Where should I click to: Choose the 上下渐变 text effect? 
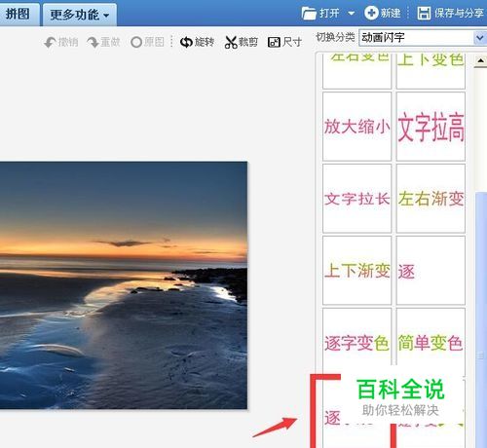(x=356, y=271)
